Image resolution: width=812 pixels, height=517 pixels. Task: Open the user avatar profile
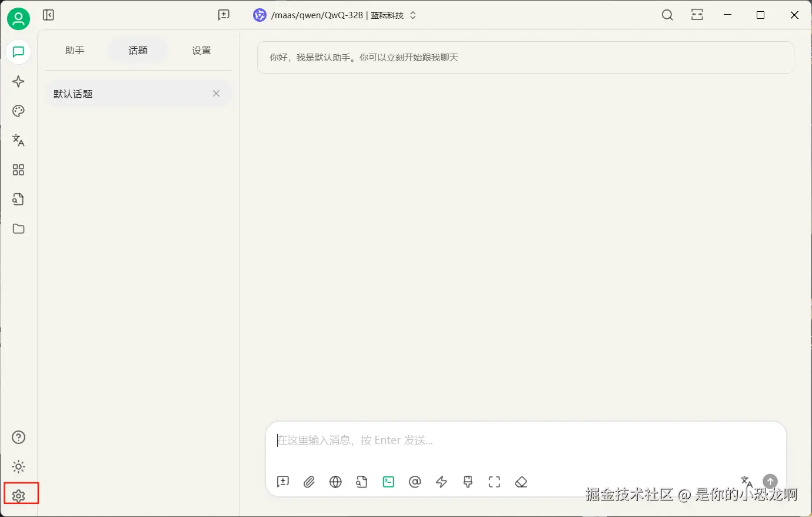pyautogui.click(x=18, y=19)
